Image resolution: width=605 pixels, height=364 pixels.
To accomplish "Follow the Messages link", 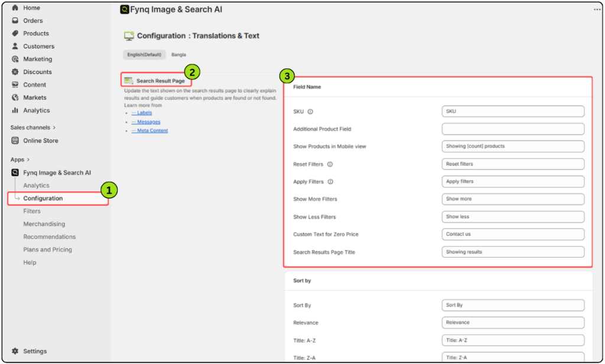I will 146,122.
